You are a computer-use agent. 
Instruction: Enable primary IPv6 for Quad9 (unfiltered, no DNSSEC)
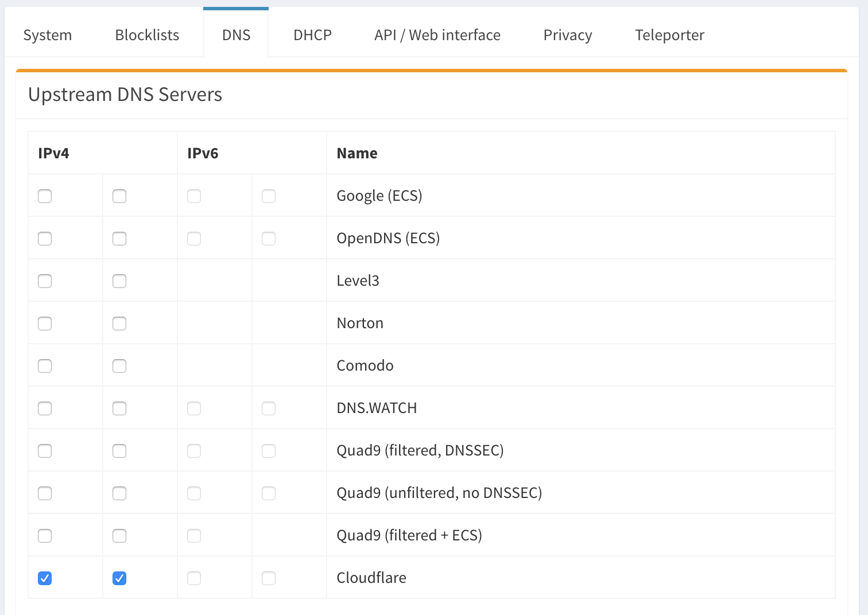point(194,493)
